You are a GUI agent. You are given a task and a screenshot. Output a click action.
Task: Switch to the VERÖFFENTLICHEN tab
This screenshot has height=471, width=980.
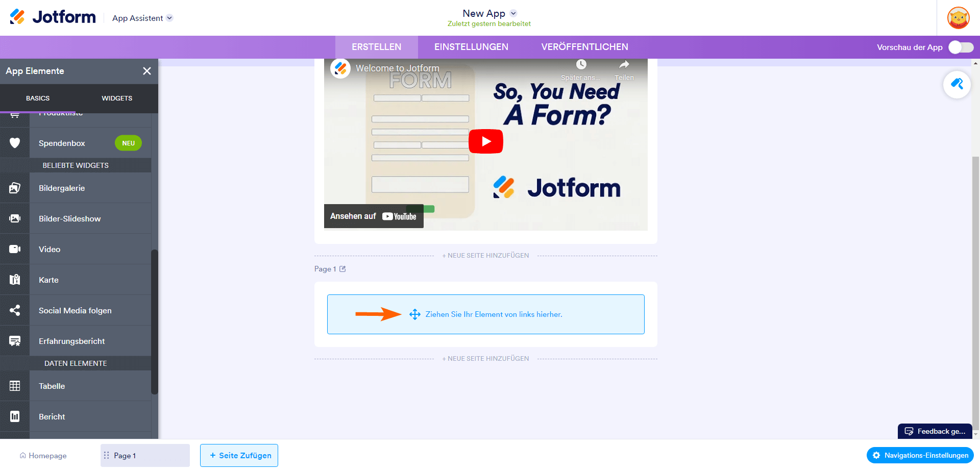584,47
